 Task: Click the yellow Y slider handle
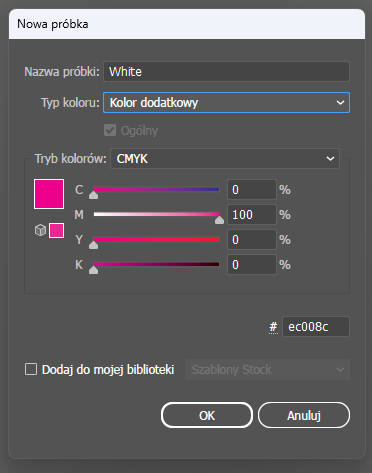94,245
